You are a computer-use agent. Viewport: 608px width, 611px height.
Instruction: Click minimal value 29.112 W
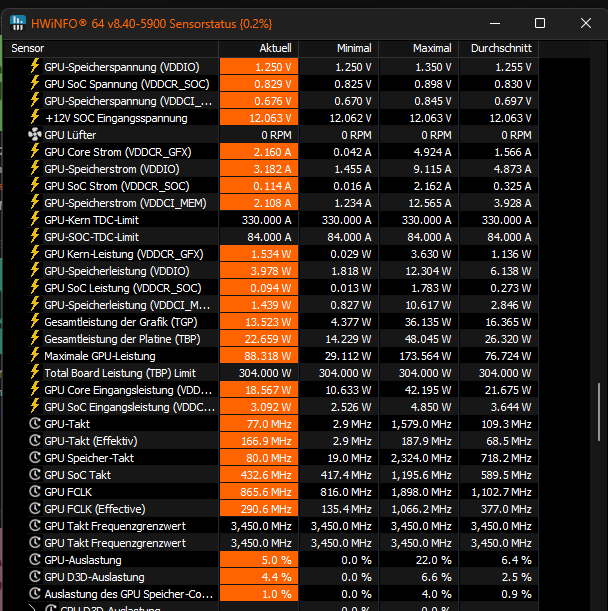pyautogui.click(x=348, y=356)
